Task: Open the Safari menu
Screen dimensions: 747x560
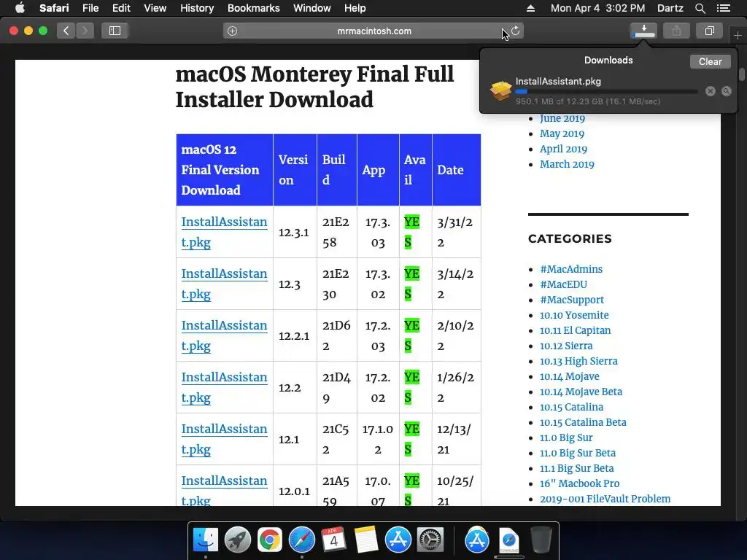Action: point(54,8)
